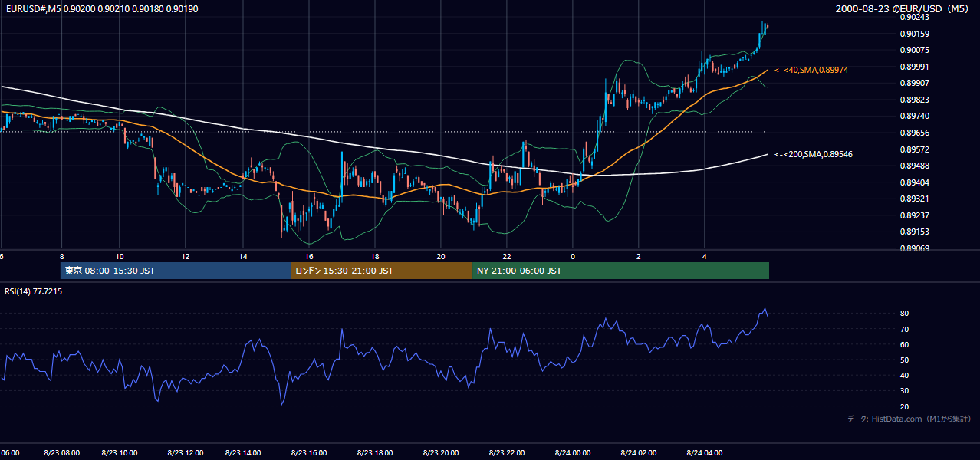Click the RSI(14) 77.7215 indicator label

pyautogui.click(x=34, y=291)
